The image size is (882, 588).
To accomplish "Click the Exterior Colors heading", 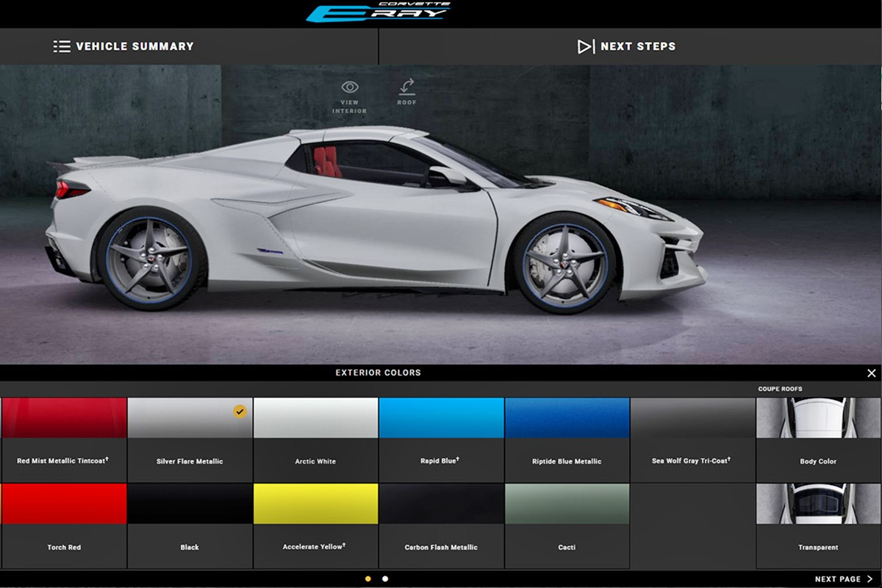I will coord(379,373).
